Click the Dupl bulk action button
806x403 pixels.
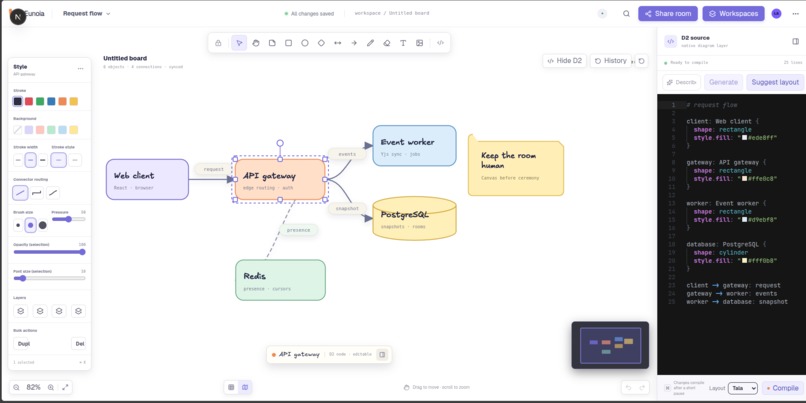[x=24, y=343]
